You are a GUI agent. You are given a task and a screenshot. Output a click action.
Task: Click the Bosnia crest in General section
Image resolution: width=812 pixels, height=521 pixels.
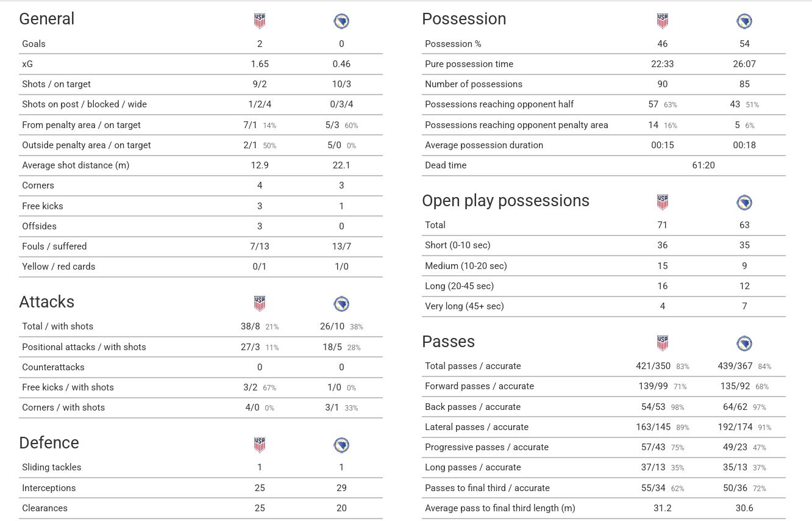(341, 21)
